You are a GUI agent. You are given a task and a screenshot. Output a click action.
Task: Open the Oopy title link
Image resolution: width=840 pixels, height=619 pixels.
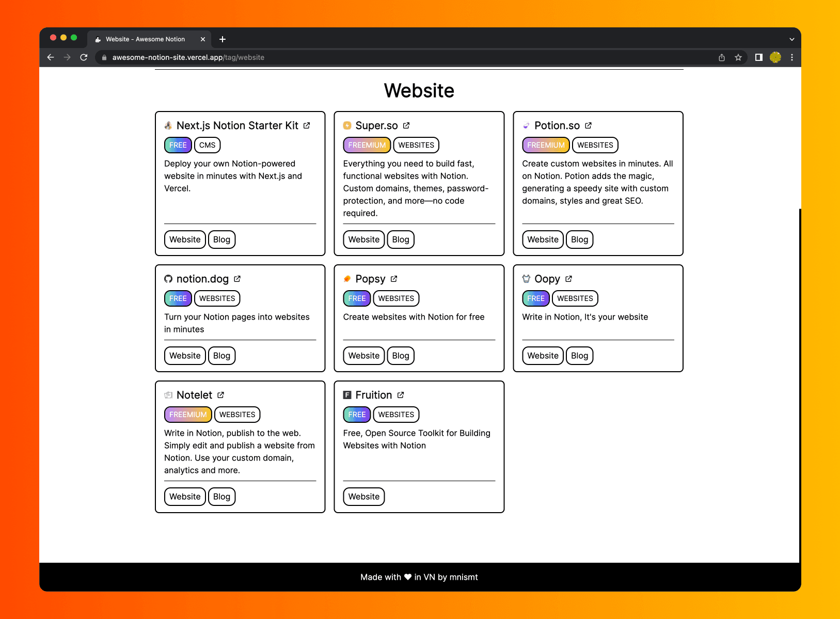pos(547,279)
